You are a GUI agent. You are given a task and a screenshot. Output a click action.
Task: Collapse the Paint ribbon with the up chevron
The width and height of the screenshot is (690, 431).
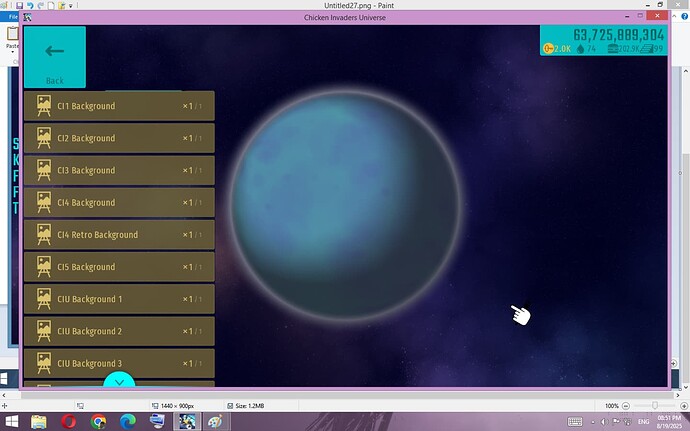pyautogui.click(x=675, y=16)
